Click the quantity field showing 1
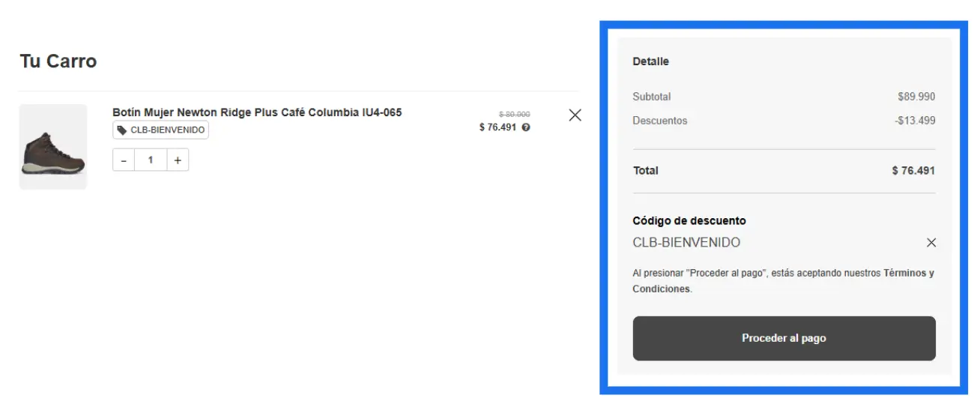 click(151, 160)
